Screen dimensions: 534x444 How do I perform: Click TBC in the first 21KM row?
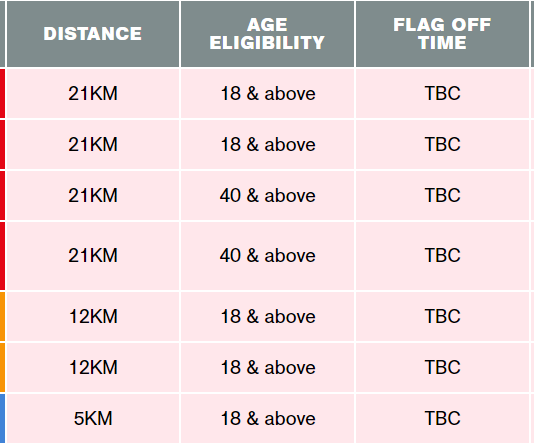click(442, 93)
